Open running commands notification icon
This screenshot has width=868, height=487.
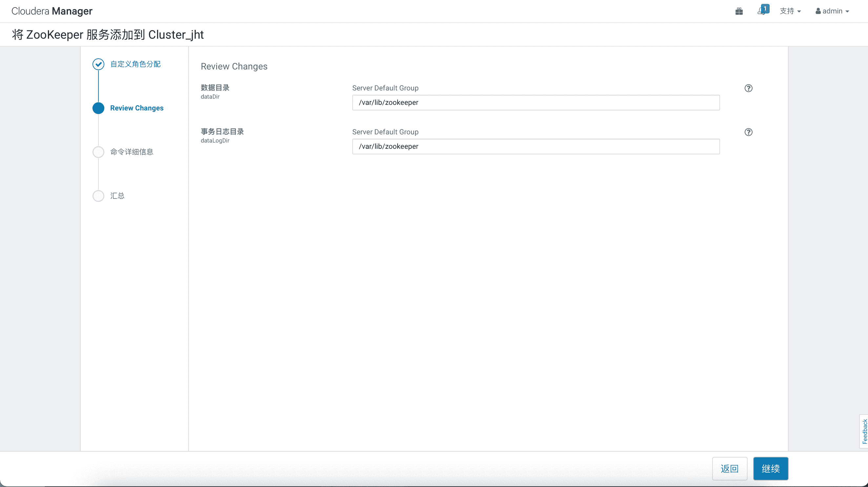pyautogui.click(x=763, y=10)
